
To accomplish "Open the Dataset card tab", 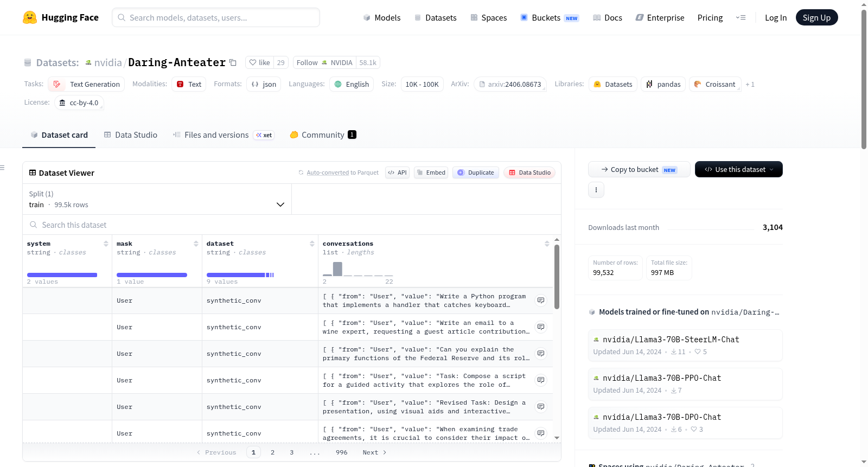I will click(59, 135).
